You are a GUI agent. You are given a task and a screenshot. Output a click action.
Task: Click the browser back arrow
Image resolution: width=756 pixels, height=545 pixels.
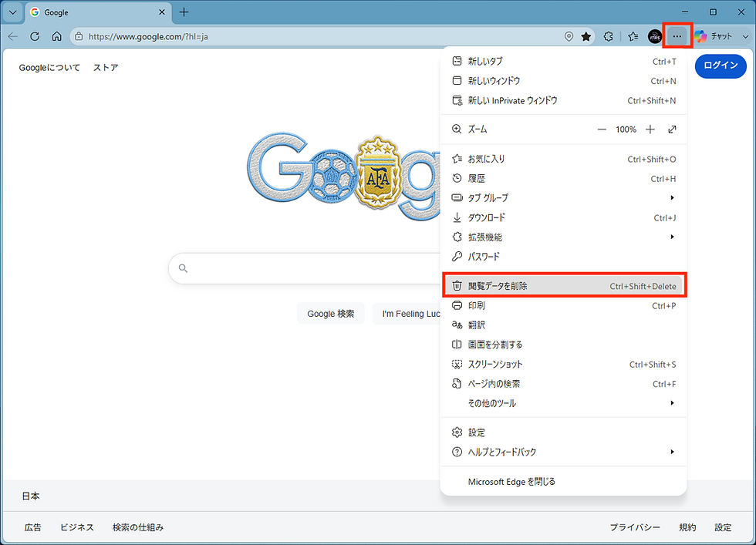pos(13,37)
